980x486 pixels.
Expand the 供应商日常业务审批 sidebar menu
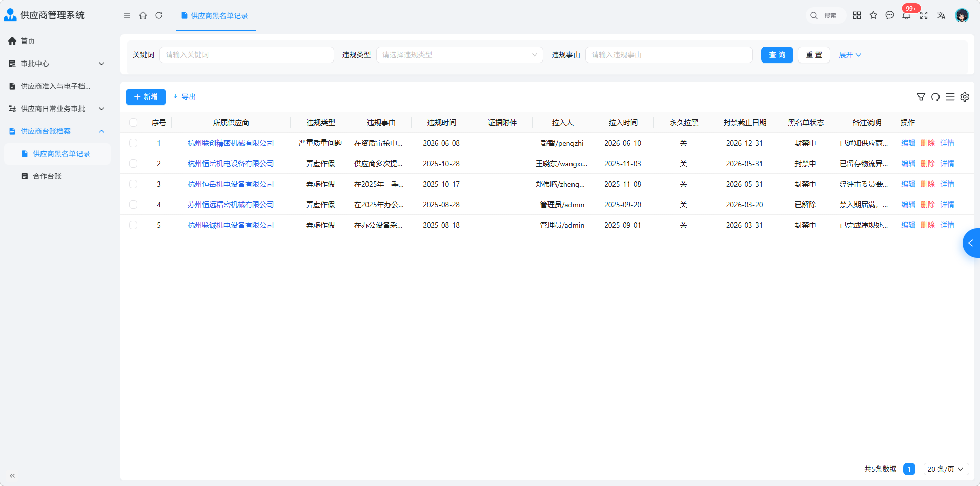(56, 109)
